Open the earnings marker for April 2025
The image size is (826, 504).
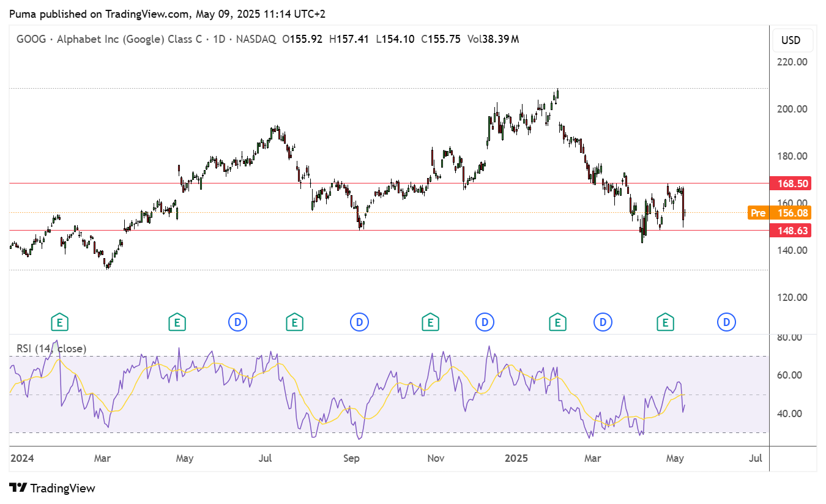click(x=665, y=321)
